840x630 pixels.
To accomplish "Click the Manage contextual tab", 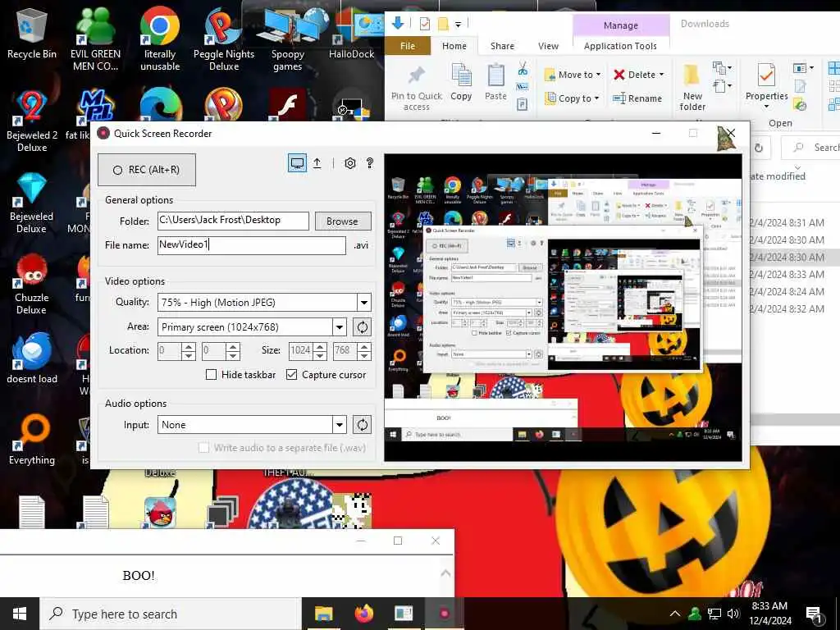I will tap(621, 25).
